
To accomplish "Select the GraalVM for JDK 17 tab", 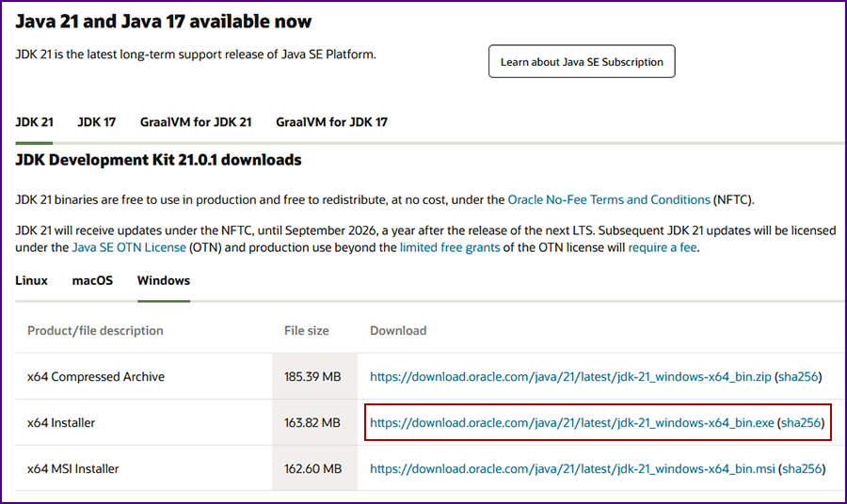I will point(331,122).
